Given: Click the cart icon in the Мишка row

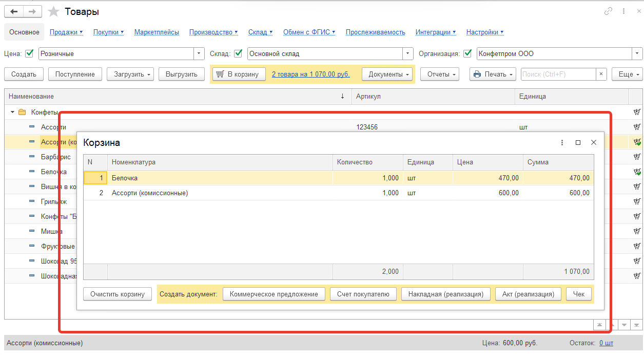Looking at the screenshot, I should (637, 231).
